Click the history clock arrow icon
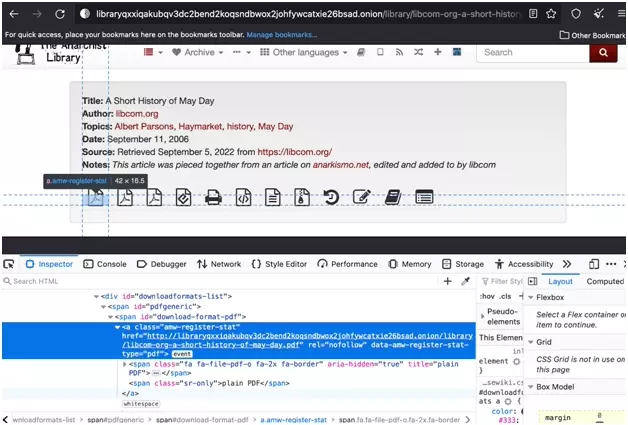Screen dimensions: 628x425 [331, 197]
